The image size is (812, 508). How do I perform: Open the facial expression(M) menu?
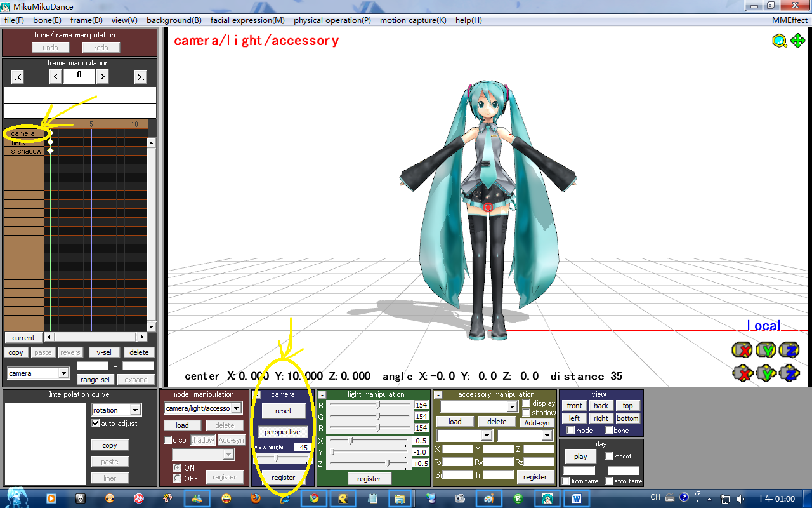pos(247,20)
